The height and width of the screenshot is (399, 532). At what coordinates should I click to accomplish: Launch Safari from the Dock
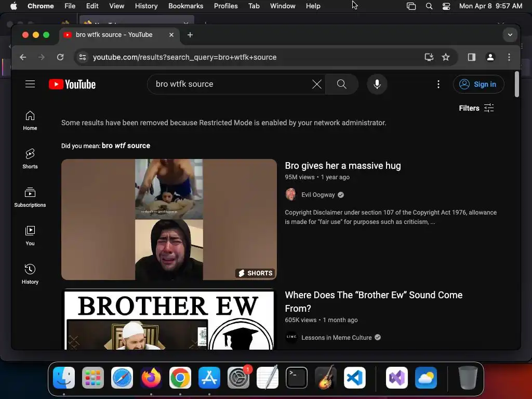pos(122,378)
